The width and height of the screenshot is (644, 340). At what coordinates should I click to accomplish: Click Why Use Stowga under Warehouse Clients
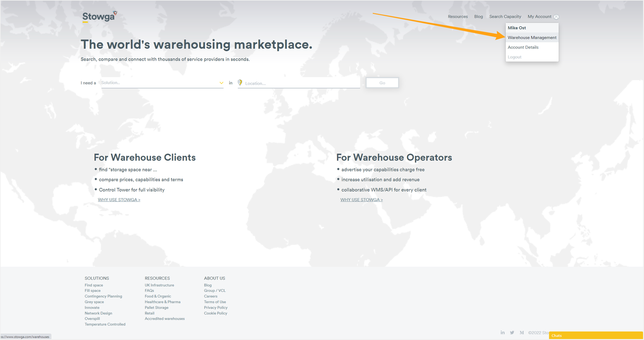[119, 200]
